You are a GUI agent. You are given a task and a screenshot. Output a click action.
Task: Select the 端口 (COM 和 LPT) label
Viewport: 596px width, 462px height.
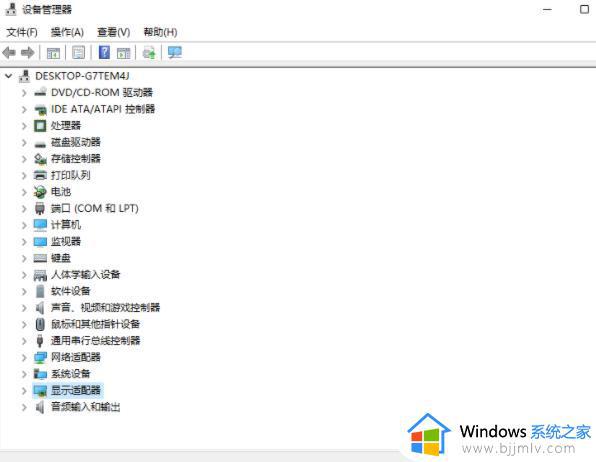(95, 208)
